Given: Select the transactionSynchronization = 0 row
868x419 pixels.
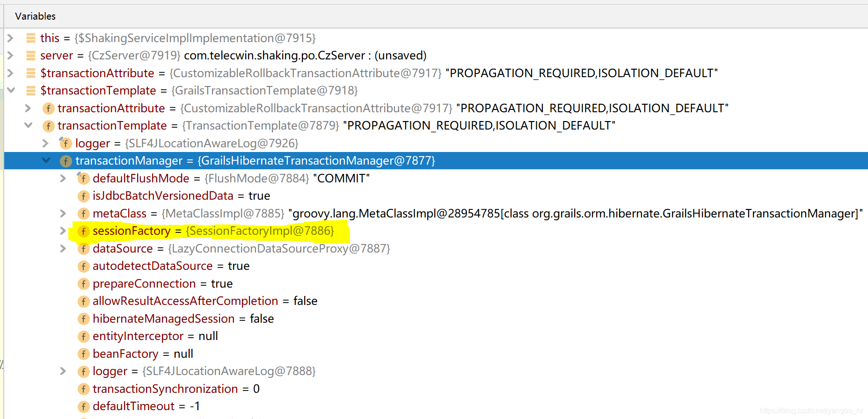Looking at the screenshot, I should pos(176,389).
